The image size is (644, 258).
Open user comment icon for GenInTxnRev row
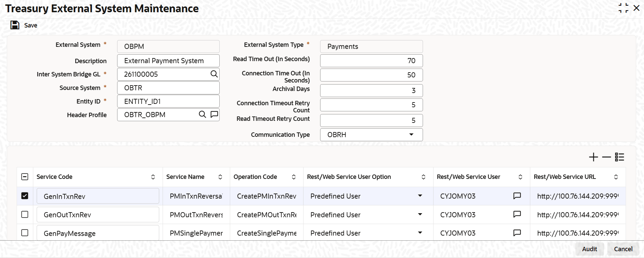tap(517, 196)
